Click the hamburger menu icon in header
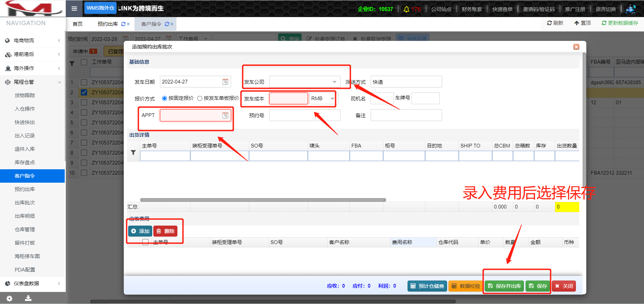 [x=74, y=9]
